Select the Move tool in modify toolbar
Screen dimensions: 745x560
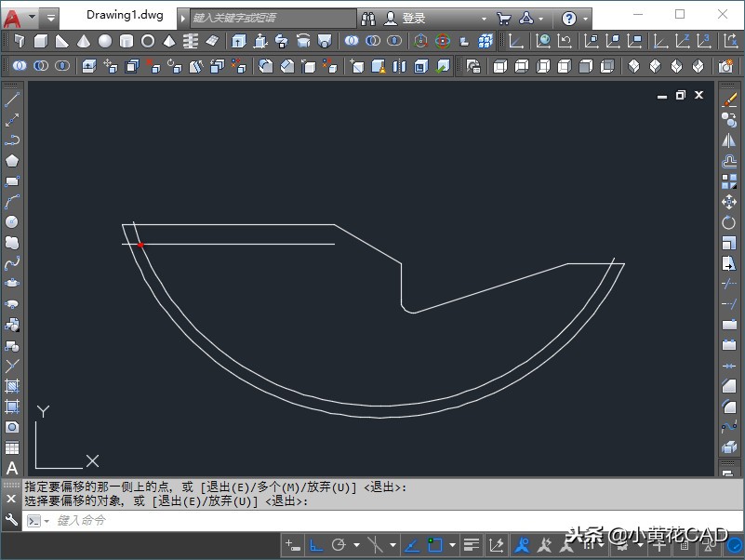(729, 202)
